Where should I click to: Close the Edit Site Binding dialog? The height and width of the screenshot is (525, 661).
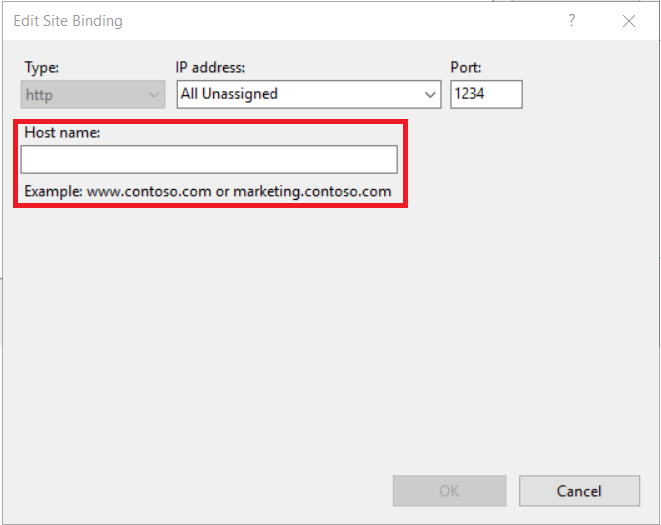(629, 20)
